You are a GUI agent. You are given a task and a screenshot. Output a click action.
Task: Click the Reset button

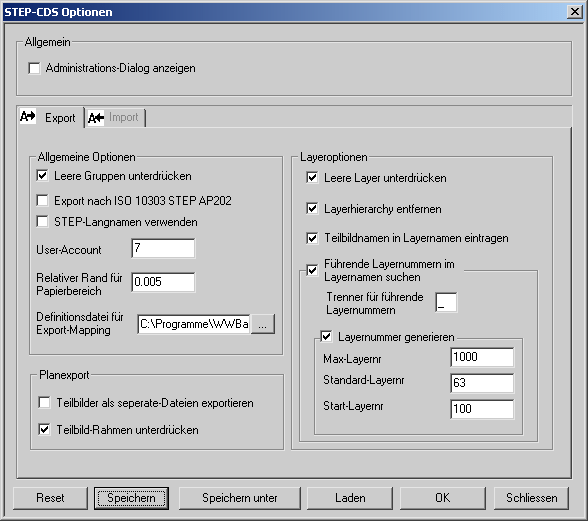click(50, 498)
